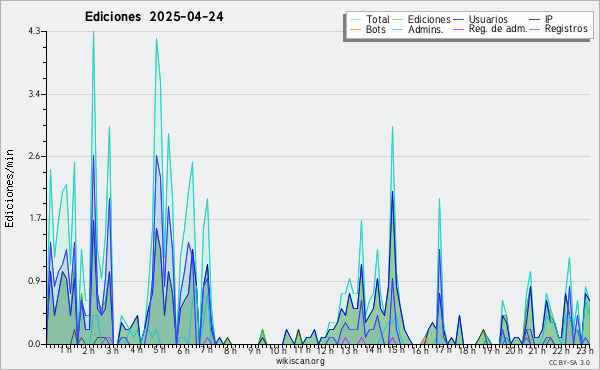Click the 'Reg. de adm.' legend label
600x370 pixels.
coord(498,29)
